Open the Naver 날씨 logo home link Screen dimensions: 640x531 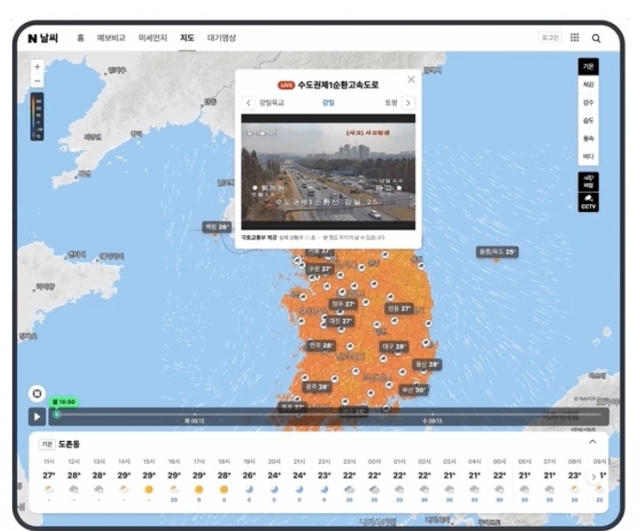click(x=43, y=38)
